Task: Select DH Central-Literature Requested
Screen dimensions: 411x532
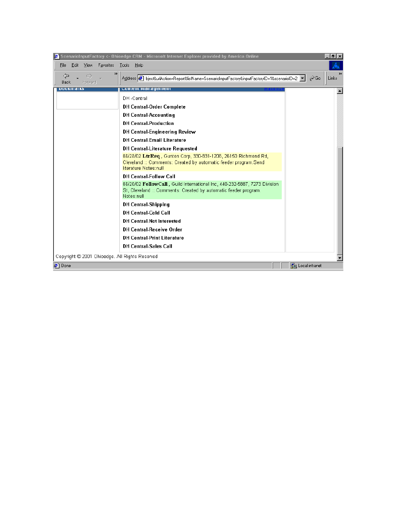Action: point(160,149)
